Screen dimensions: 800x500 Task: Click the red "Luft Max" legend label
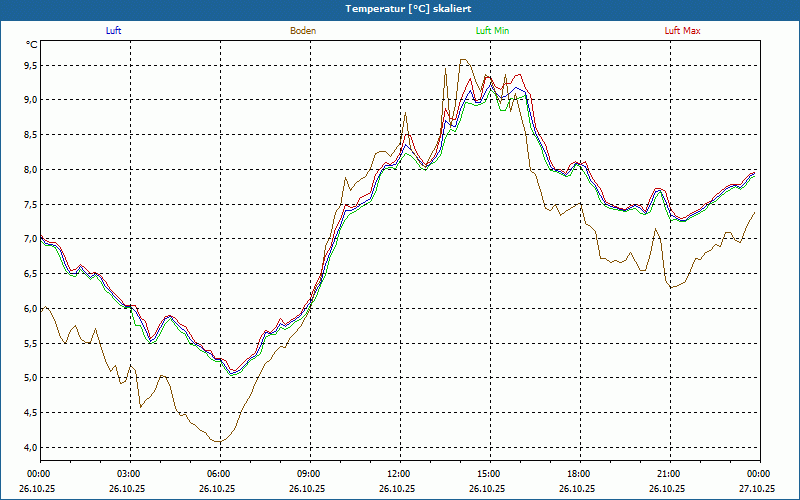point(683,31)
